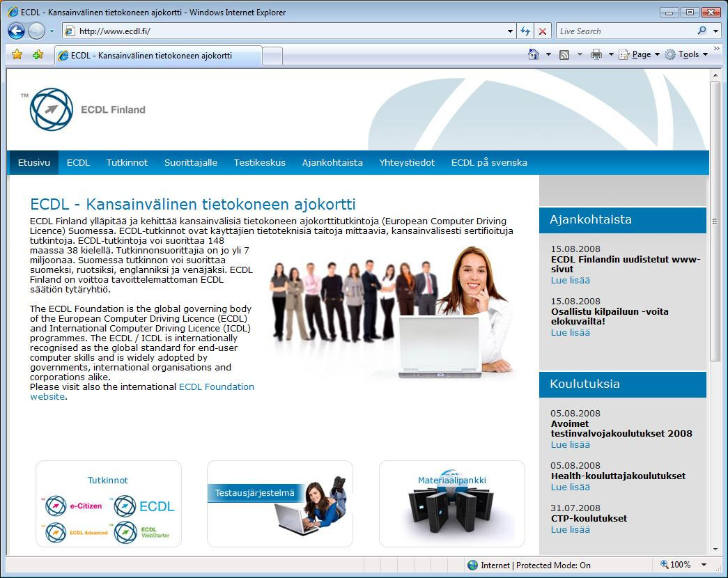This screenshot has height=578, width=728.
Task: Open the Tools menu
Action: [x=686, y=55]
